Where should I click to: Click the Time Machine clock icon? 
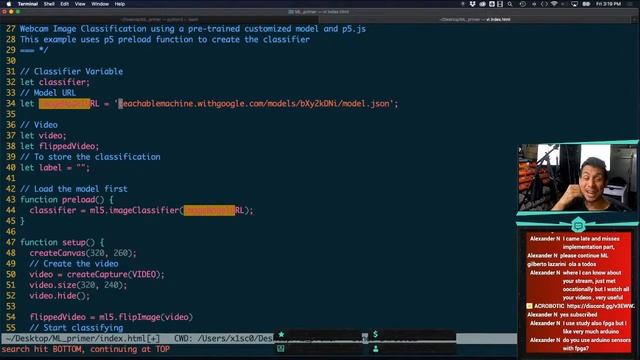[523, 4]
